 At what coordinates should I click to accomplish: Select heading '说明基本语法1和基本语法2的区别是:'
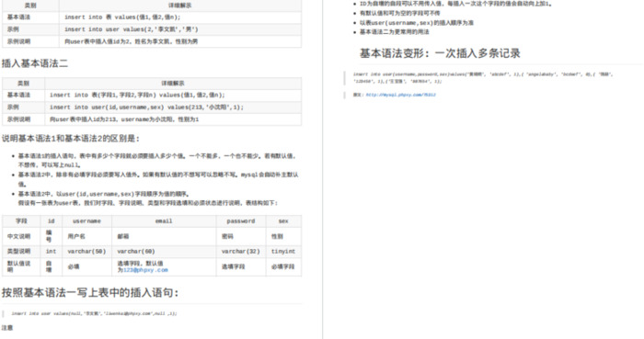click(70, 139)
